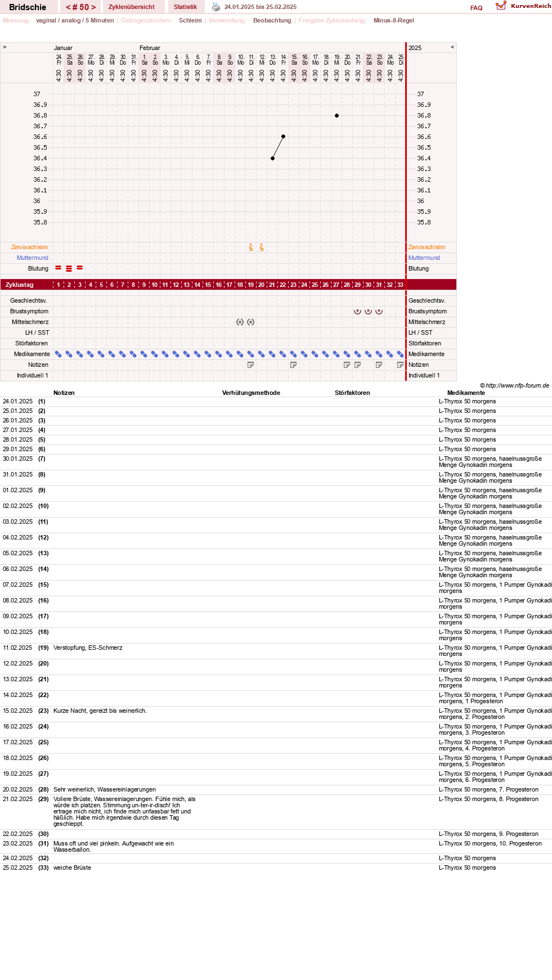Click the 'Schleim' Östrogenzeichen value
This screenshot has width=552, height=980.
[x=190, y=20]
